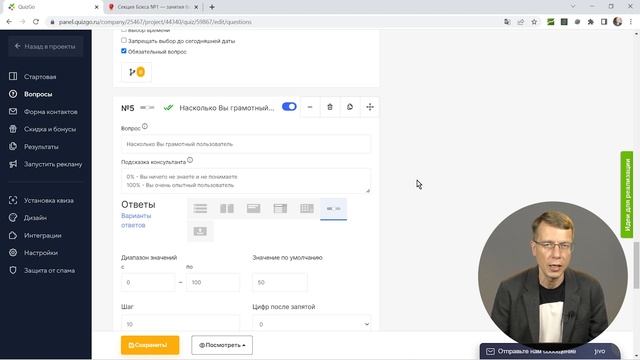Image resolution: width=640 pixels, height=360 pixels.
Task: Open Настройки in the sidebar
Action: pyautogui.click(x=41, y=253)
